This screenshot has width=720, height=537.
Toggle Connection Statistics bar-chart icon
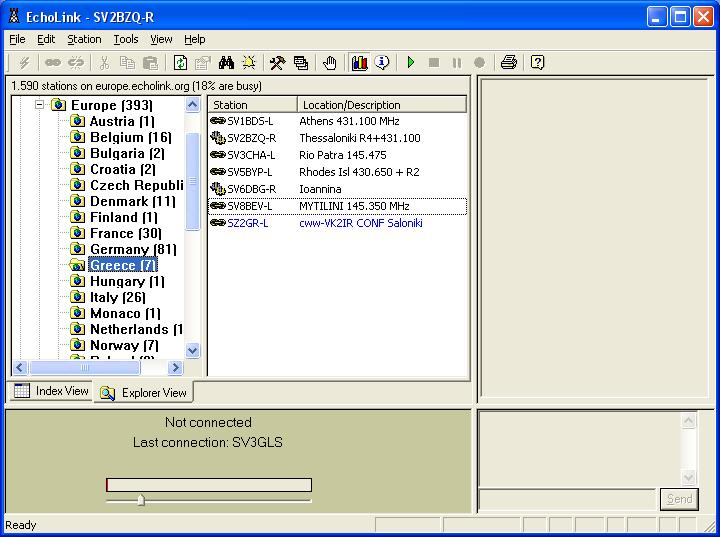tap(359, 62)
